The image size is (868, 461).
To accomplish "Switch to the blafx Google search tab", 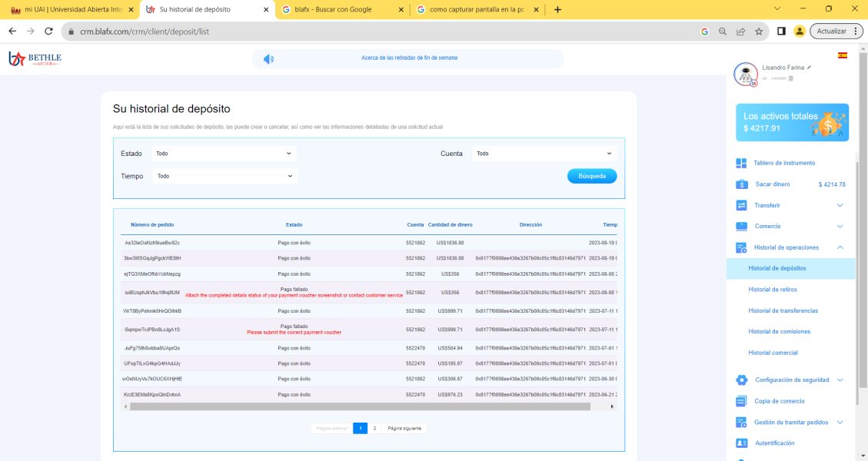I will pos(338,10).
